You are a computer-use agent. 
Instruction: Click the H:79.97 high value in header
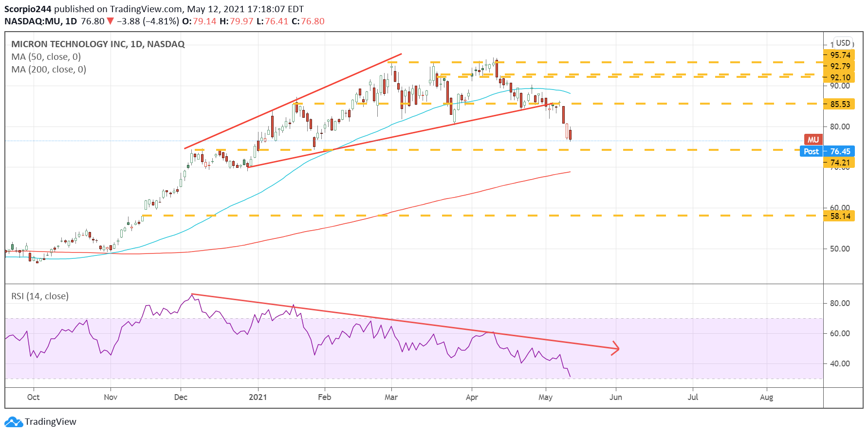(x=237, y=21)
